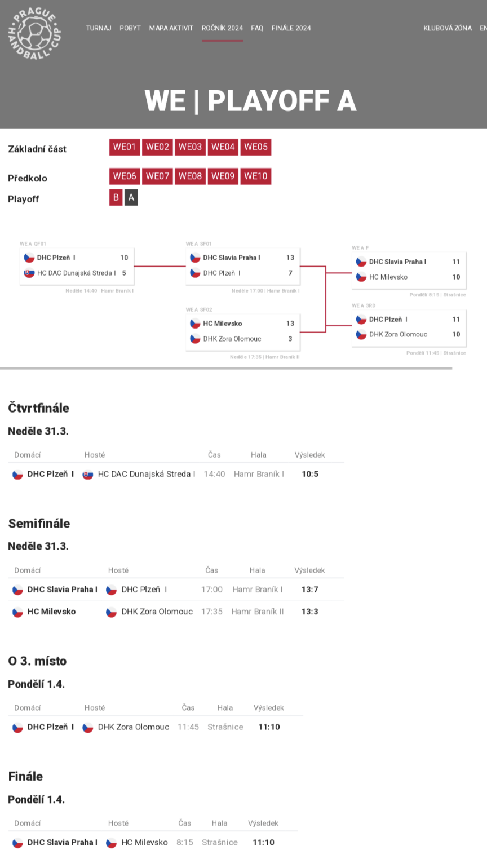Click the flag icon beside HC Milevsko in the bracket final
Screen dimensions: 487x868
[361, 277]
